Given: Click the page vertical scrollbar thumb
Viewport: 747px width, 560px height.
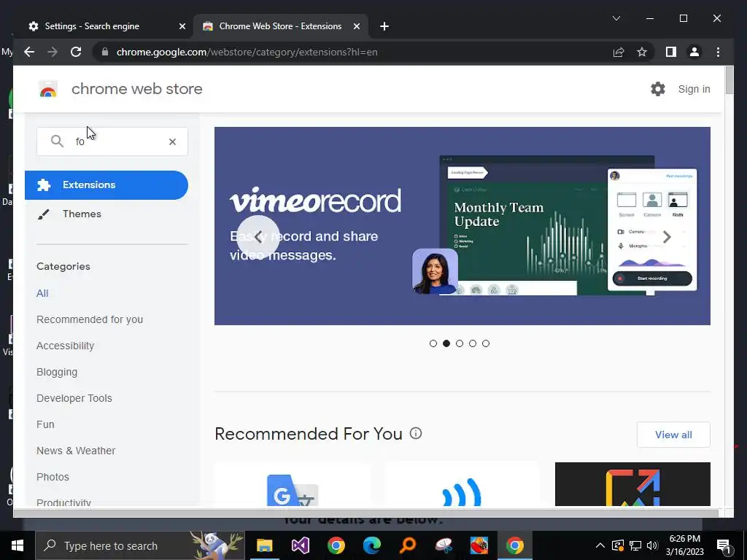Looking at the screenshot, I should (x=729, y=80).
